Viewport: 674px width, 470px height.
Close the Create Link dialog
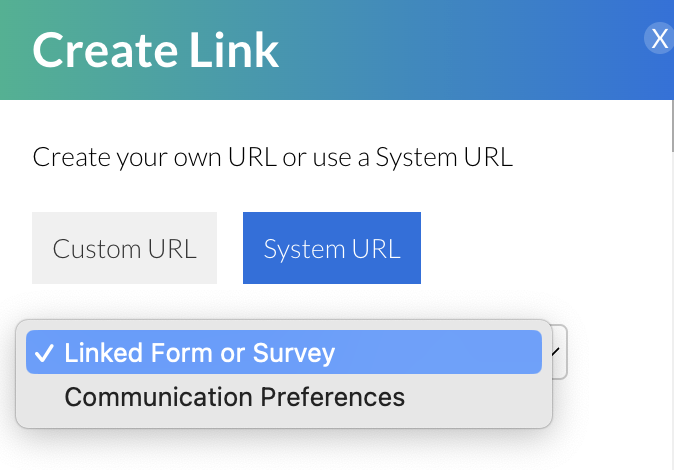[659, 39]
